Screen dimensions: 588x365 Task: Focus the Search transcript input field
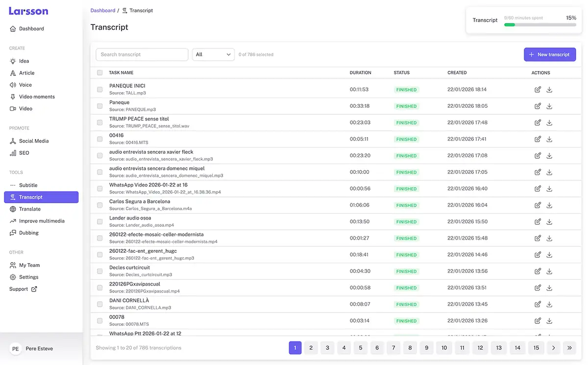tap(142, 54)
